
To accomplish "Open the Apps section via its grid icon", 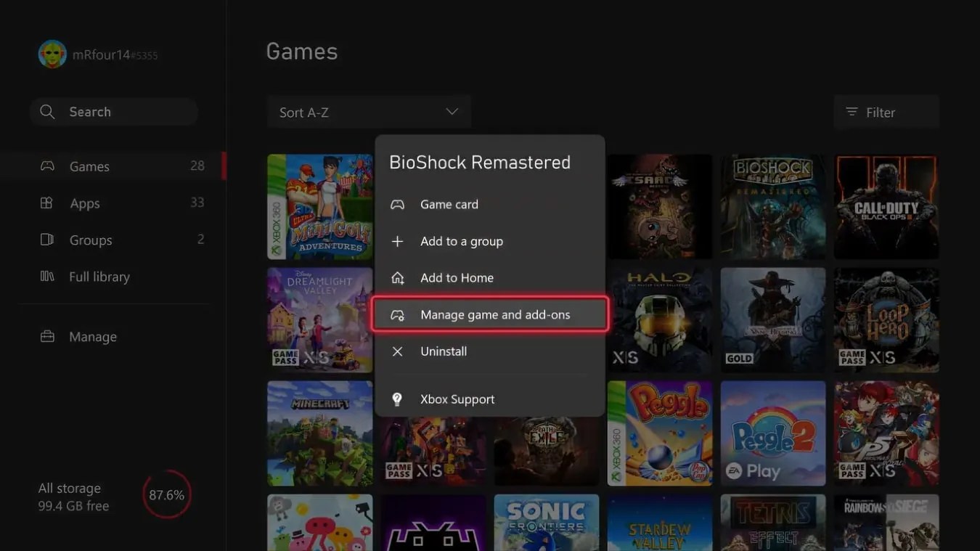I will click(46, 202).
